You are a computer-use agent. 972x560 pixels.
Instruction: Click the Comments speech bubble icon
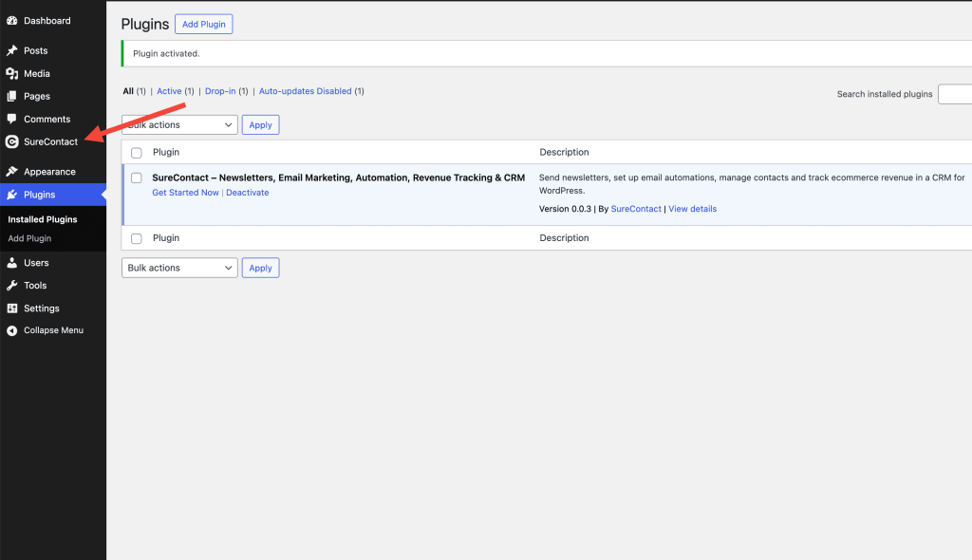pyautogui.click(x=11, y=119)
